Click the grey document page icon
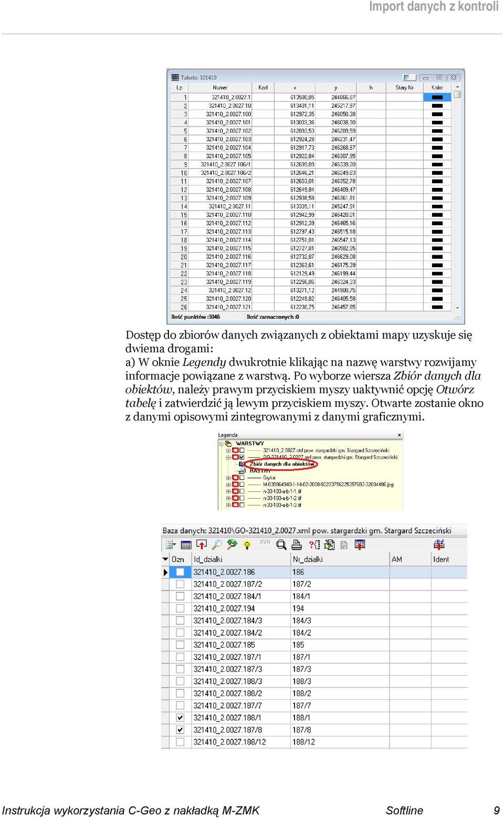Viewport: 504px width, 818px height. [x=343, y=545]
